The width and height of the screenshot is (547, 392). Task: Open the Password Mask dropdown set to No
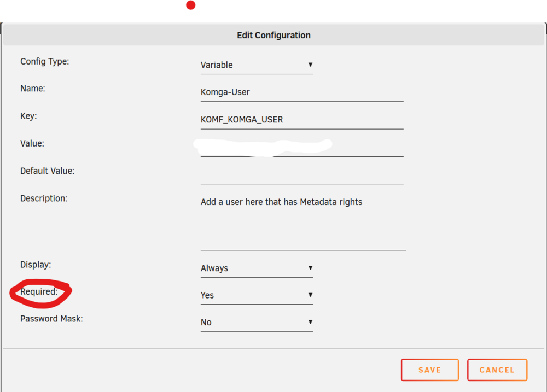257,323
